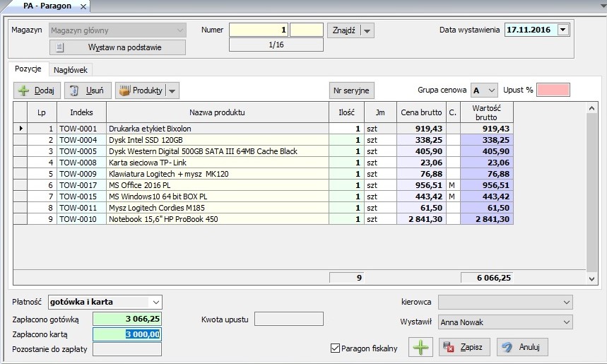Select the Notebook 15,6" HP ProBook 450 row
This screenshot has width=607, height=364.
point(264,219)
